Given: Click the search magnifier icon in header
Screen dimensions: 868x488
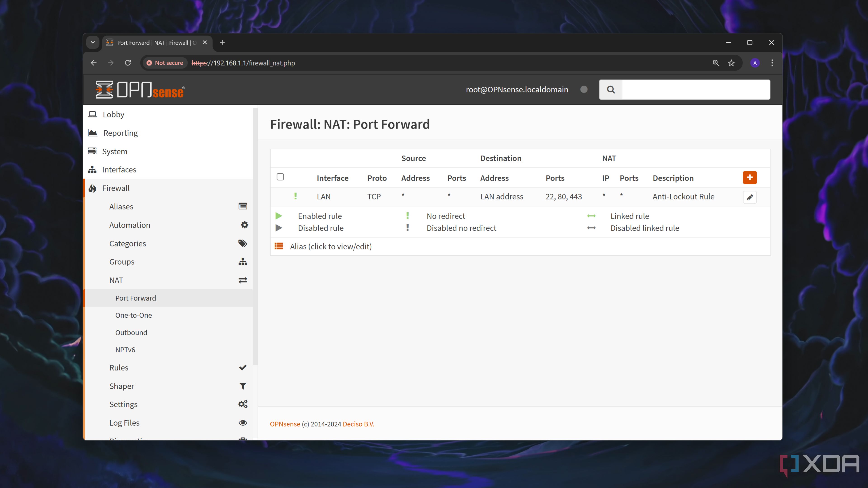Looking at the screenshot, I should tap(611, 90).
